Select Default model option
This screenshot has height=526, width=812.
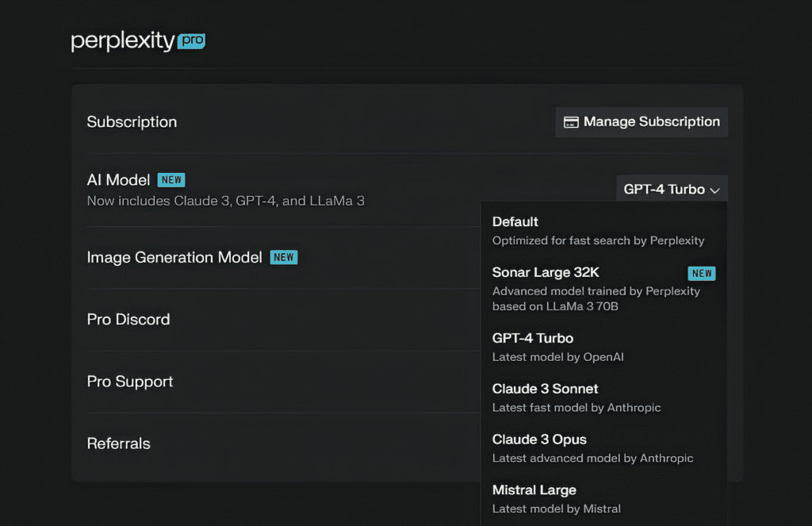[x=603, y=231]
